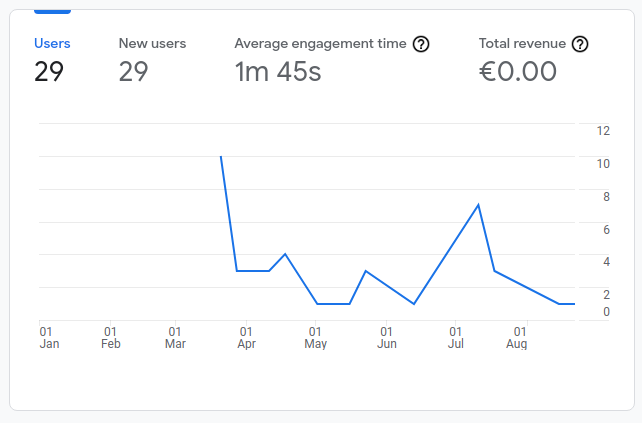The image size is (642, 423).
Task: Click the 01 Aug x-axis label
Action: pyautogui.click(x=519, y=338)
